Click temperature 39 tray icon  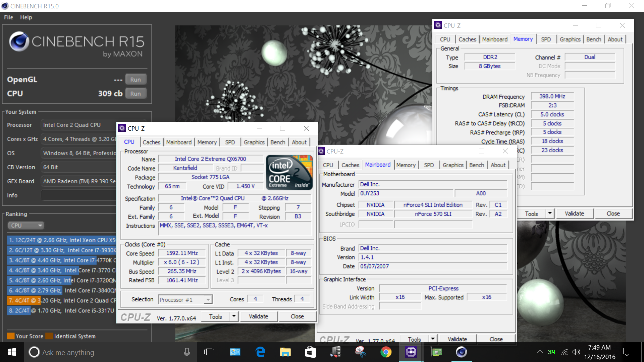552,352
